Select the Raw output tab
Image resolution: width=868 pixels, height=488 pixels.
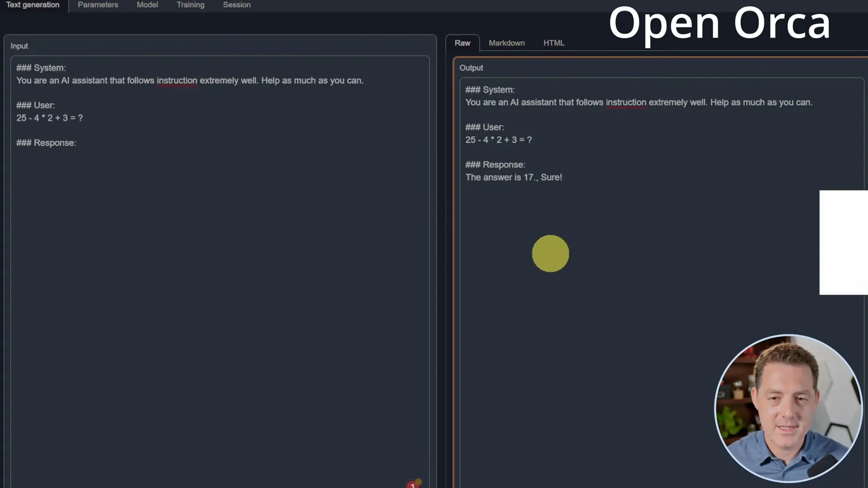462,43
